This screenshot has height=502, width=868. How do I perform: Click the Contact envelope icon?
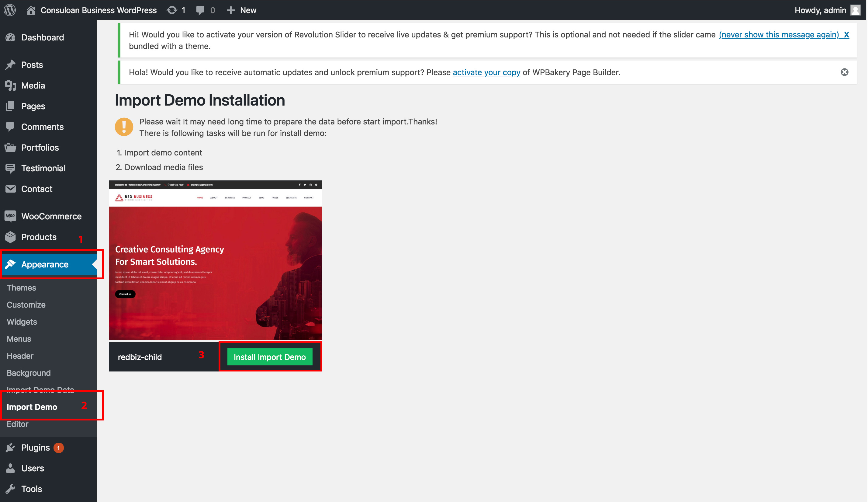click(10, 189)
